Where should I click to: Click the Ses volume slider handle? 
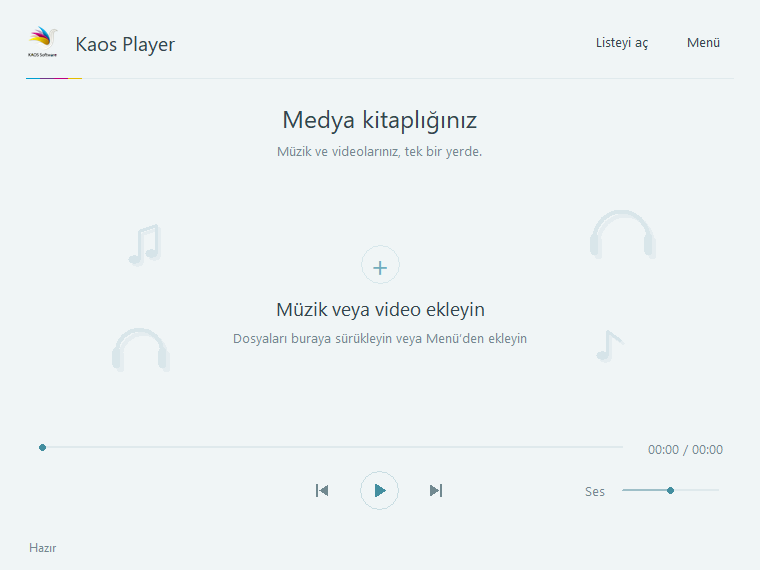pyautogui.click(x=670, y=491)
